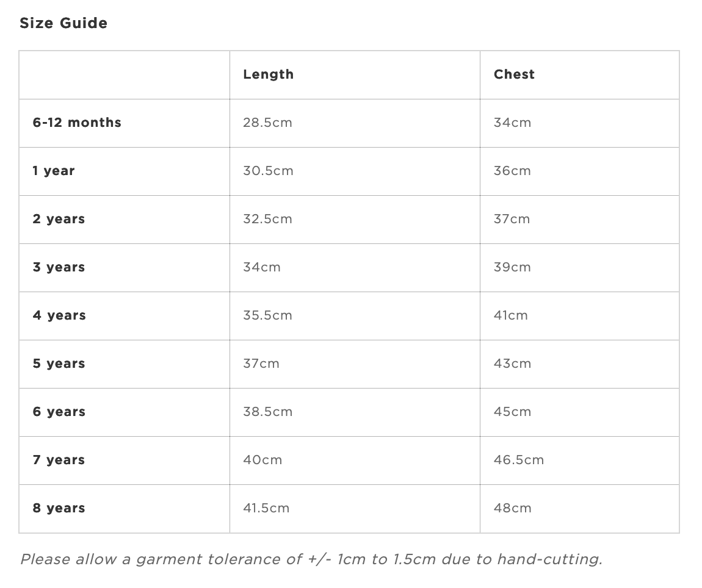
Task: Click the 46.5cm chest value
Action: tap(518, 460)
